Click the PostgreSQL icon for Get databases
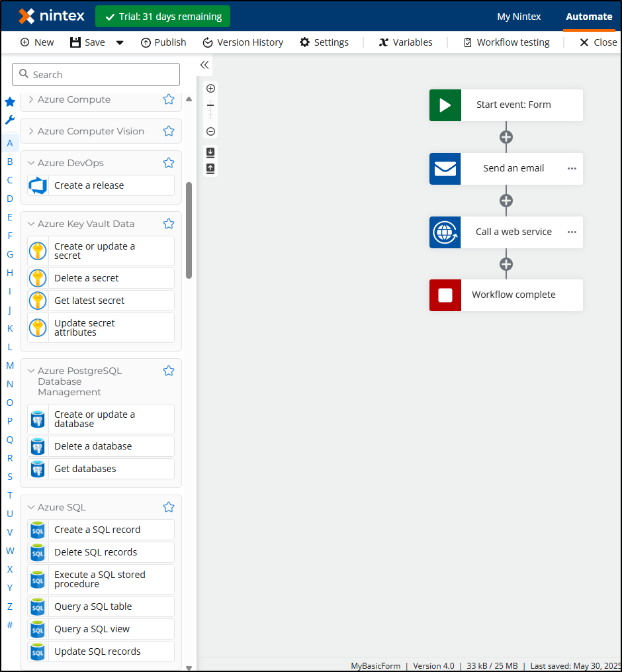 (38, 469)
